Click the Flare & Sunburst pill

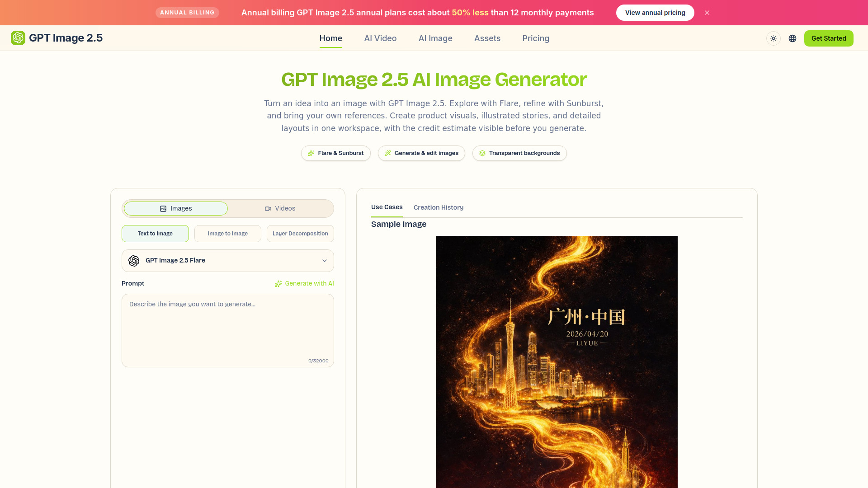tap(336, 153)
